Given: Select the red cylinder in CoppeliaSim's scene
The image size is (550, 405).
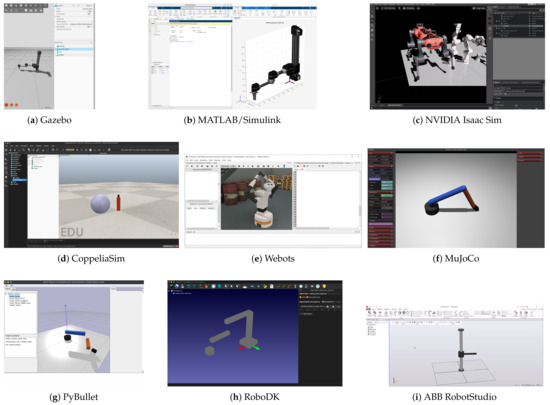Looking at the screenshot, I should coord(119,203).
